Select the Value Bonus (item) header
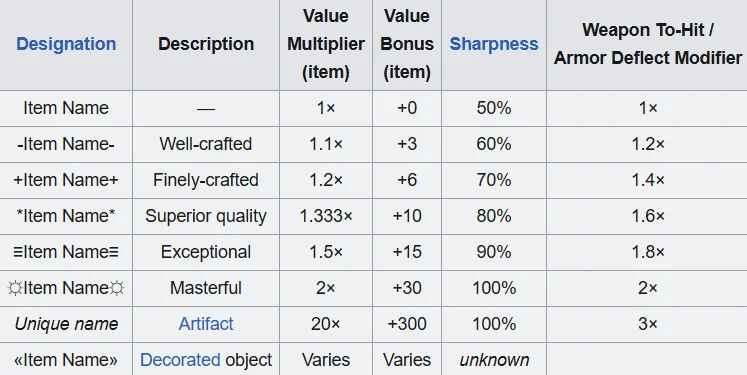The width and height of the screenshot is (747, 375). click(x=407, y=44)
